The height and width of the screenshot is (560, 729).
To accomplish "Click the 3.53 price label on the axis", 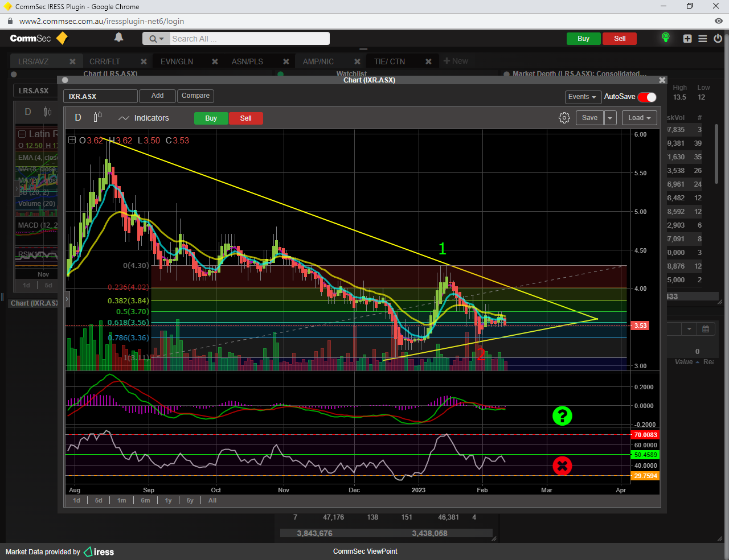I will pyautogui.click(x=640, y=326).
